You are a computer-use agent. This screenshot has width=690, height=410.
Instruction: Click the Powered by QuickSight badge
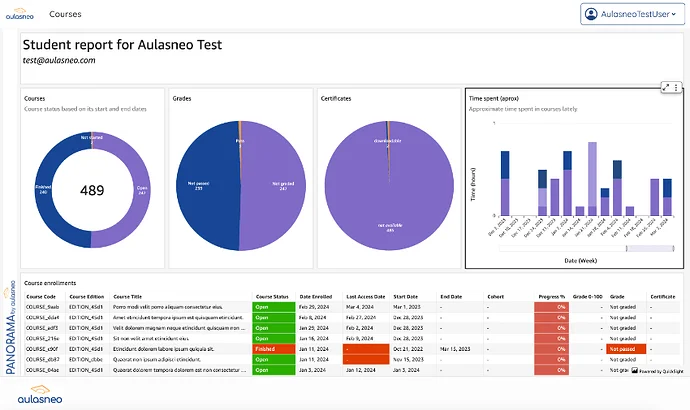pyautogui.click(x=656, y=370)
